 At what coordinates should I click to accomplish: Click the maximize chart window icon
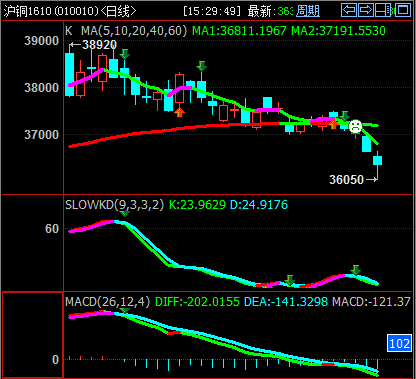coord(403,10)
